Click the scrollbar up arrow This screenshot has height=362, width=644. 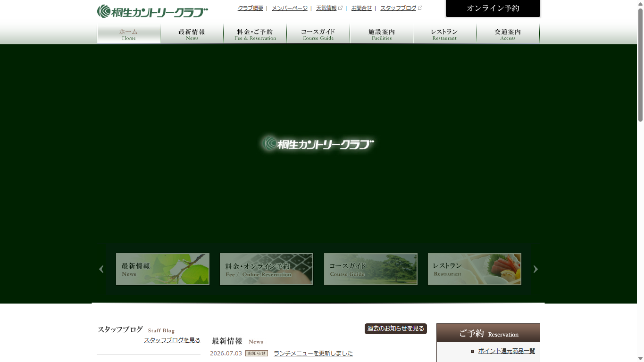point(640,4)
